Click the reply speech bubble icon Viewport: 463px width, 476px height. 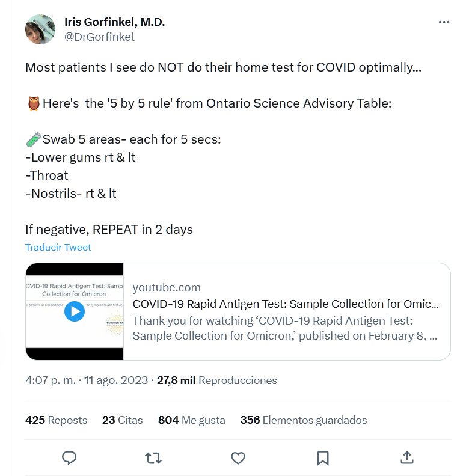click(x=69, y=458)
